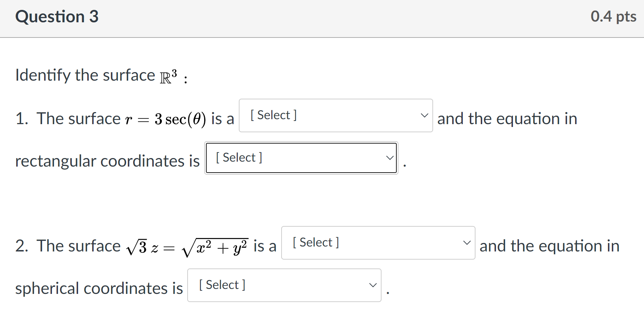Open the surface type dropdown for the √3 z equation
The height and width of the screenshot is (313, 644).
click(x=377, y=243)
